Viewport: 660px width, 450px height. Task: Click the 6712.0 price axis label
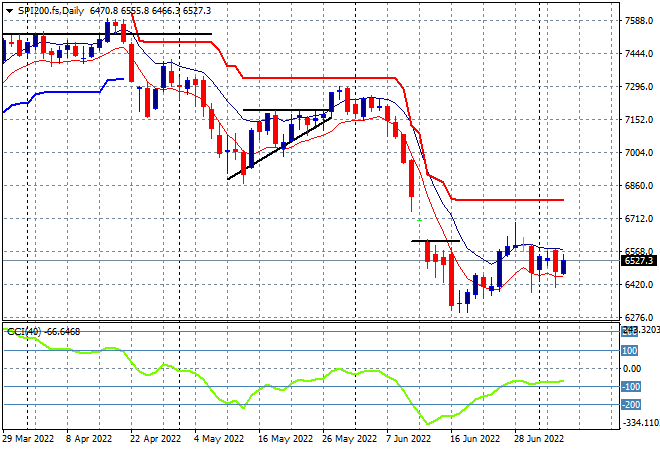click(639, 219)
